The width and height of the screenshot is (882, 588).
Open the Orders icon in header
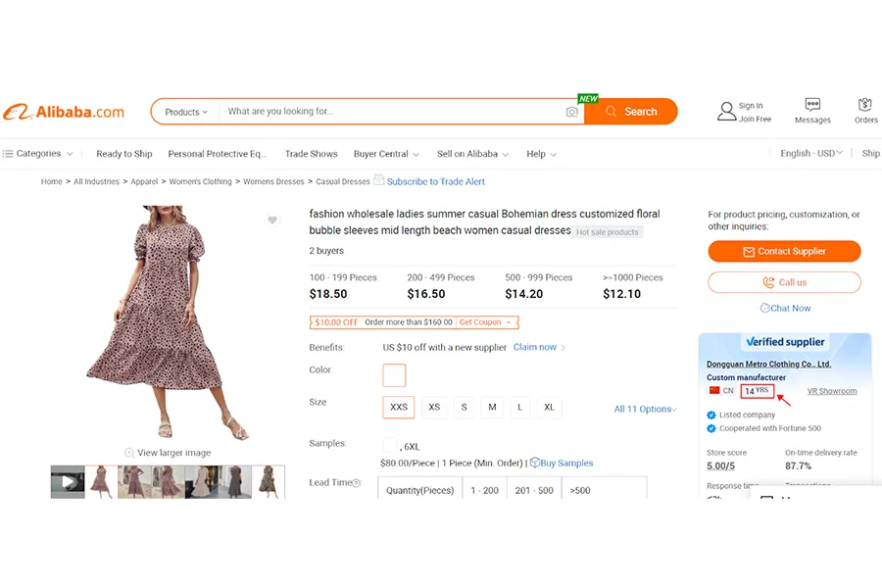865,105
